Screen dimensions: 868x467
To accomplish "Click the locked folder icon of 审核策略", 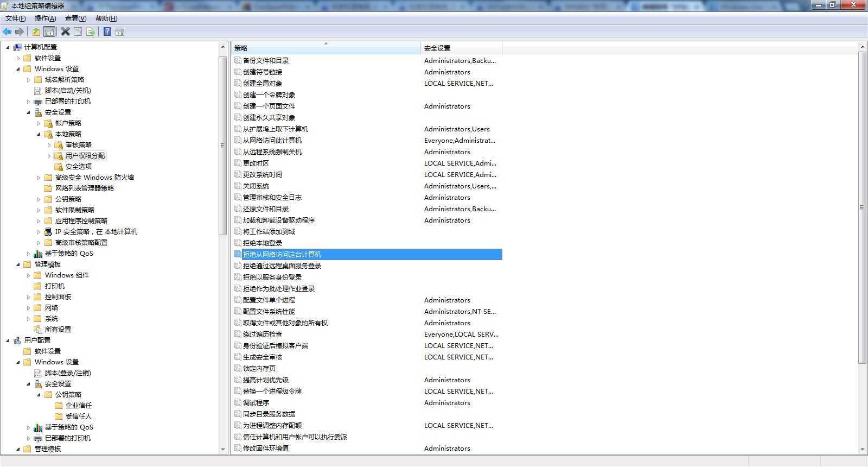I will [59, 145].
